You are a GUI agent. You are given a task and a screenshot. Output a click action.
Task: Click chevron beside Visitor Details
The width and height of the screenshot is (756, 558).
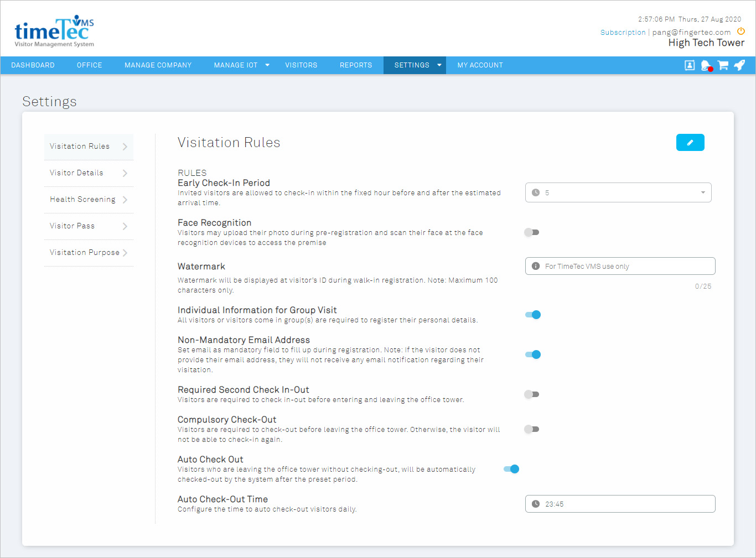(125, 173)
